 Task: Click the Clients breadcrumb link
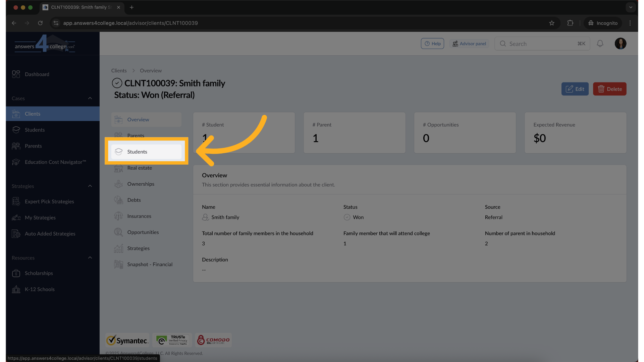click(119, 71)
